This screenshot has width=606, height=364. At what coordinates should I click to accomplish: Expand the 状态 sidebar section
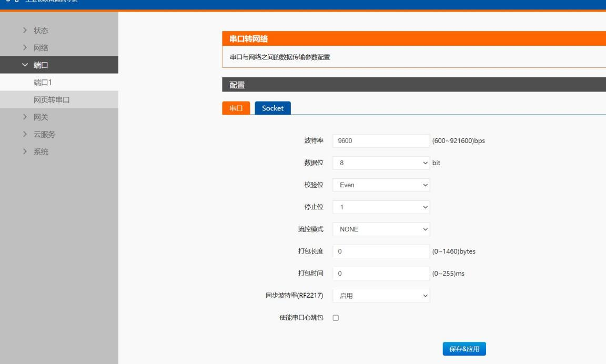coord(41,31)
